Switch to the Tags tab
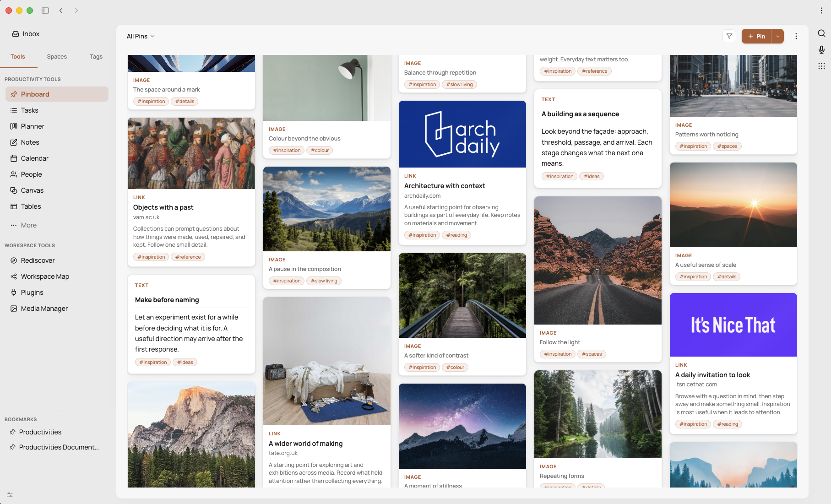Image resolution: width=831 pixels, height=504 pixels. [96, 57]
